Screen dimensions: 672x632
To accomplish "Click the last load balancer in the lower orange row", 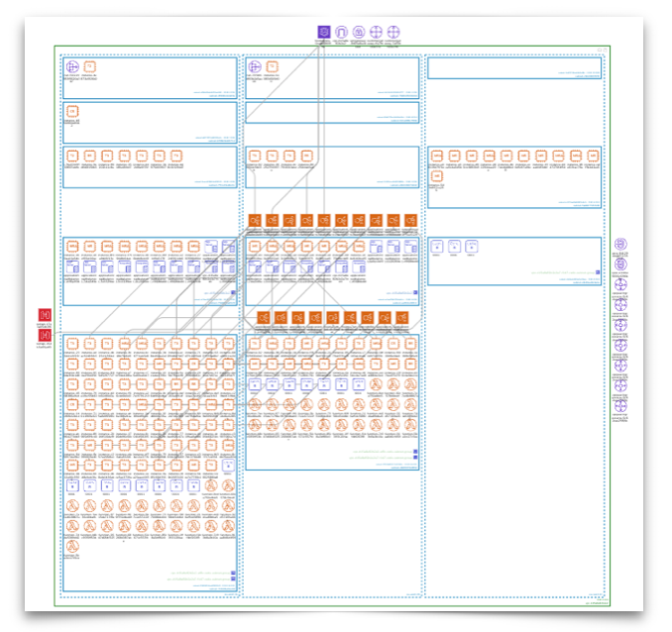I will click(x=402, y=318).
